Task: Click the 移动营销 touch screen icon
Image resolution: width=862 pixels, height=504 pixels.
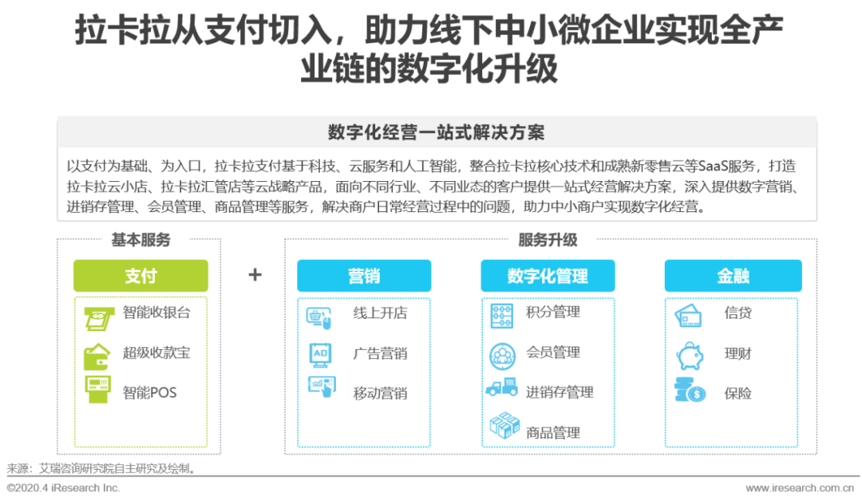Action: (322, 387)
